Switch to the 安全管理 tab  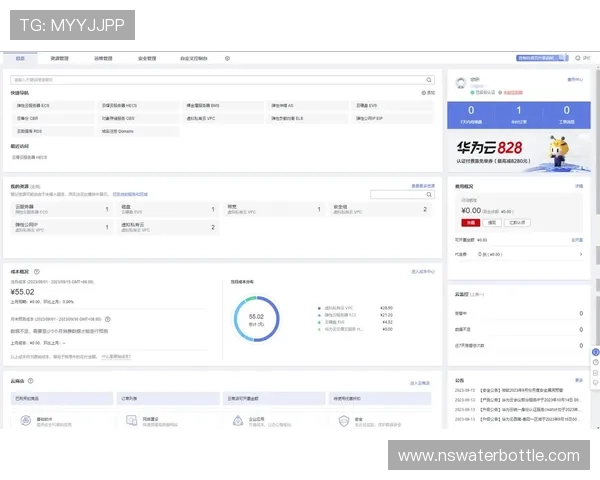148,58
